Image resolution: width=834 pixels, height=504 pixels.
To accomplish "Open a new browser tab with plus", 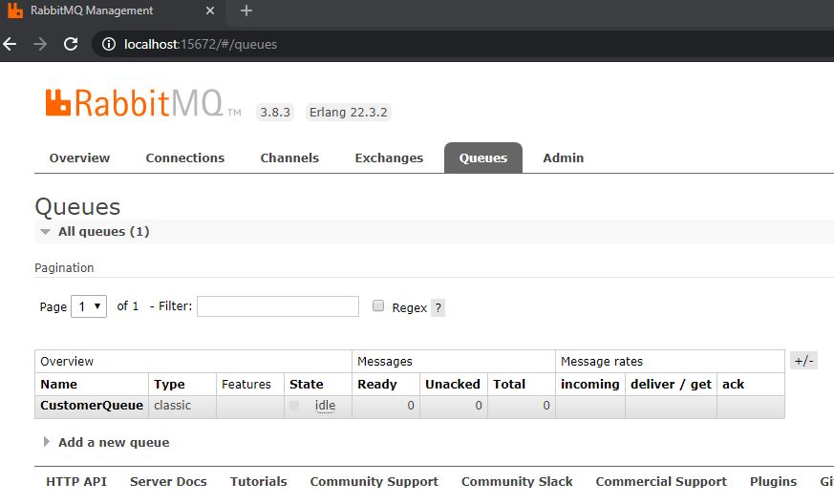I will tap(246, 10).
